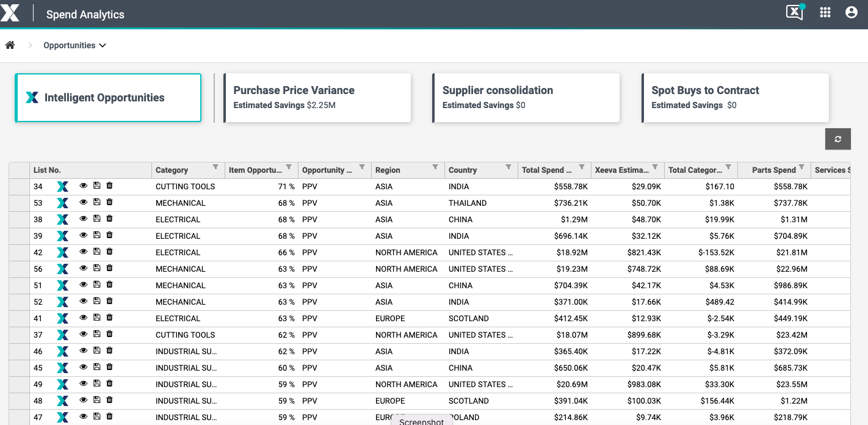Delete opportunity 39 with trash icon
Image resolution: width=868 pixels, height=425 pixels.
(x=110, y=235)
